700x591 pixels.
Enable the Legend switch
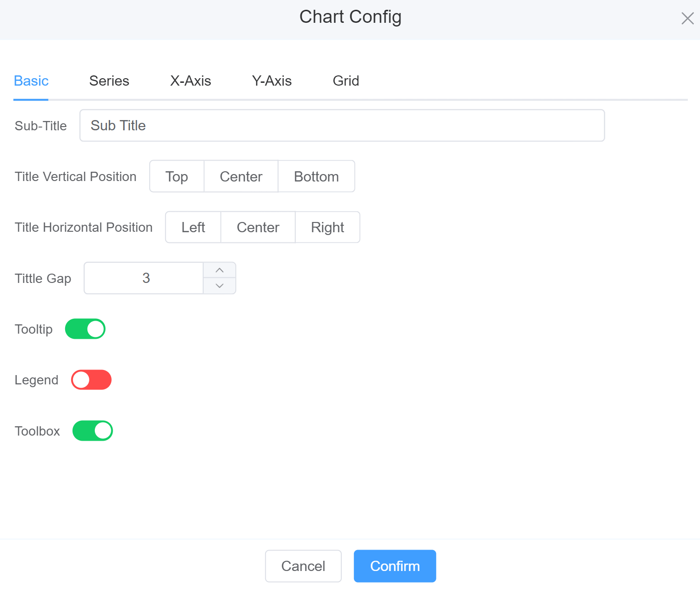tap(91, 380)
